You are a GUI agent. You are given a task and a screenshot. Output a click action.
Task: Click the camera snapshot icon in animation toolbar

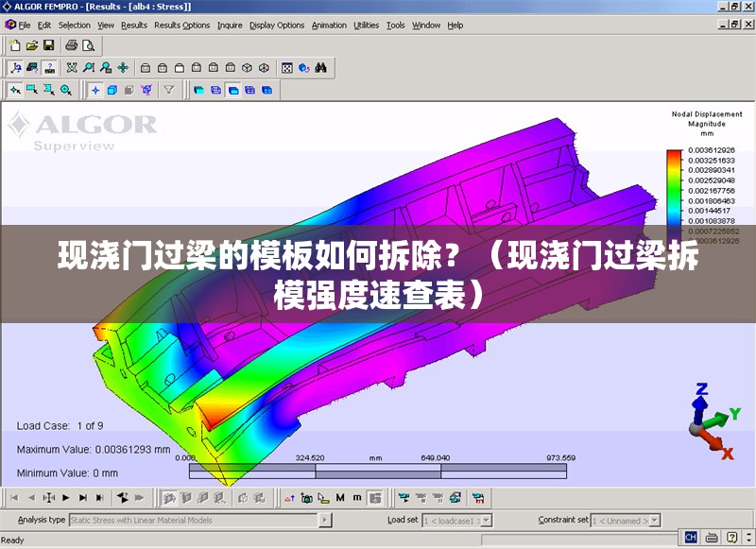[x=306, y=499]
